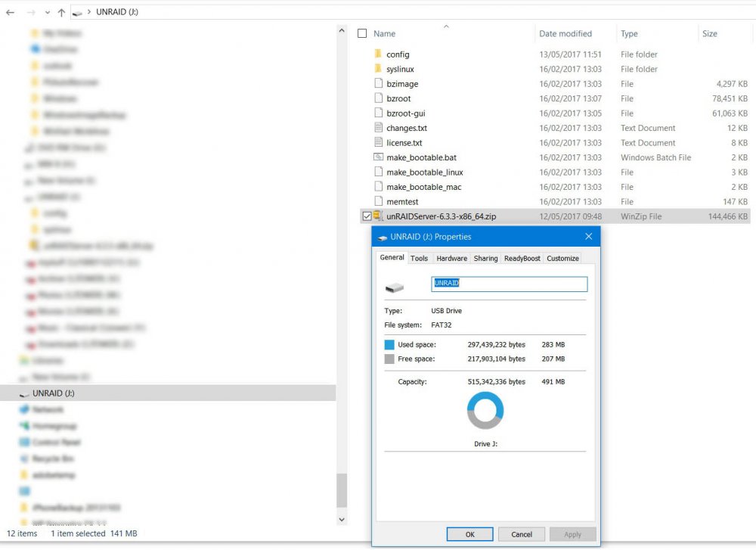Click the drive usage donut chart
This screenshot has width=756, height=550.
[485, 411]
